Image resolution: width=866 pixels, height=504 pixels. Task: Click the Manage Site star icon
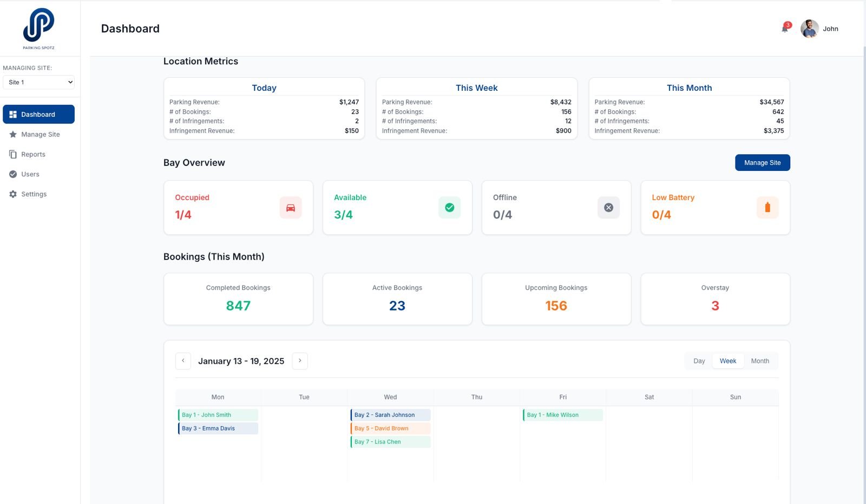coord(13,135)
